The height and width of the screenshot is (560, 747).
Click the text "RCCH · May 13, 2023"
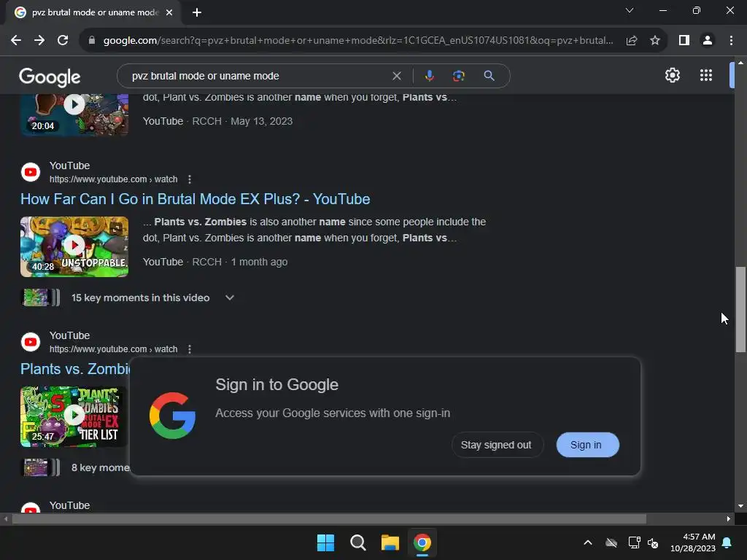(242, 122)
